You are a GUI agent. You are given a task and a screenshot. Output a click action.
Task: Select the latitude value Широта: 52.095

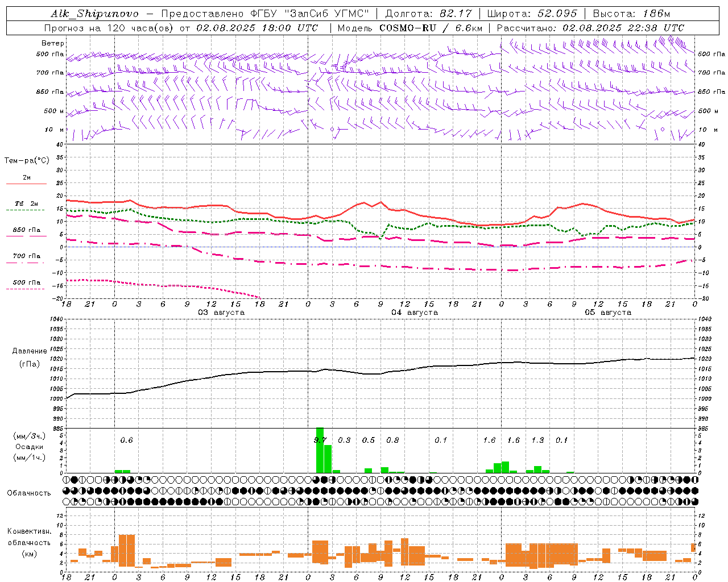coord(532,14)
